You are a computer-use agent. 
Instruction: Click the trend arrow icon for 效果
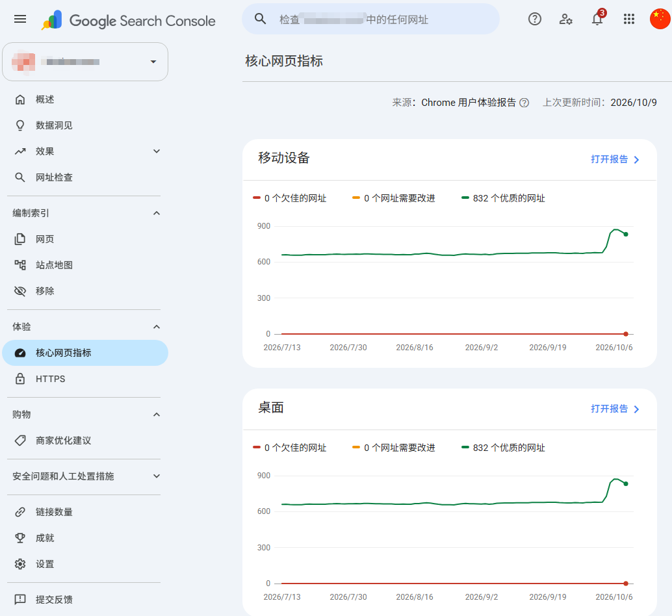pyautogui.click(x=20, y=151)
